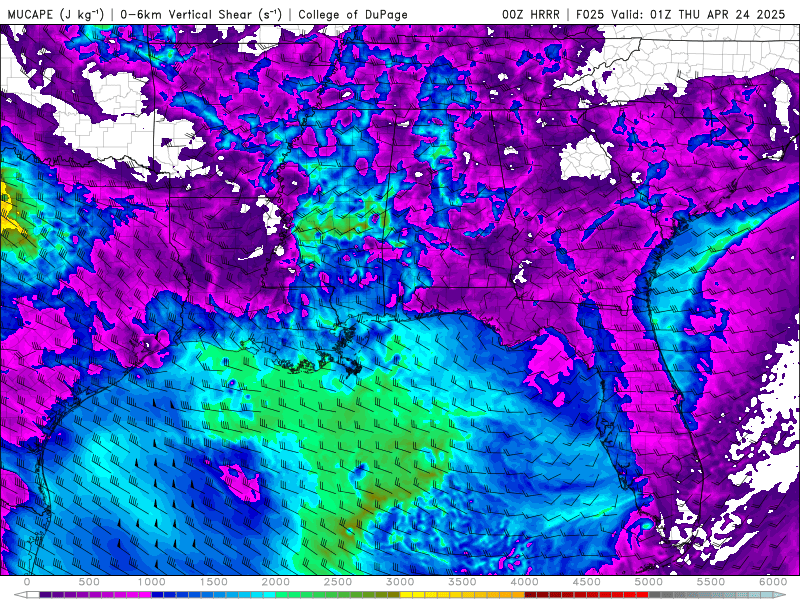The width and height of the screenshot is (800, 600).
Task: Click the first gray swatch below 5000
Action: tap(655, 594)
